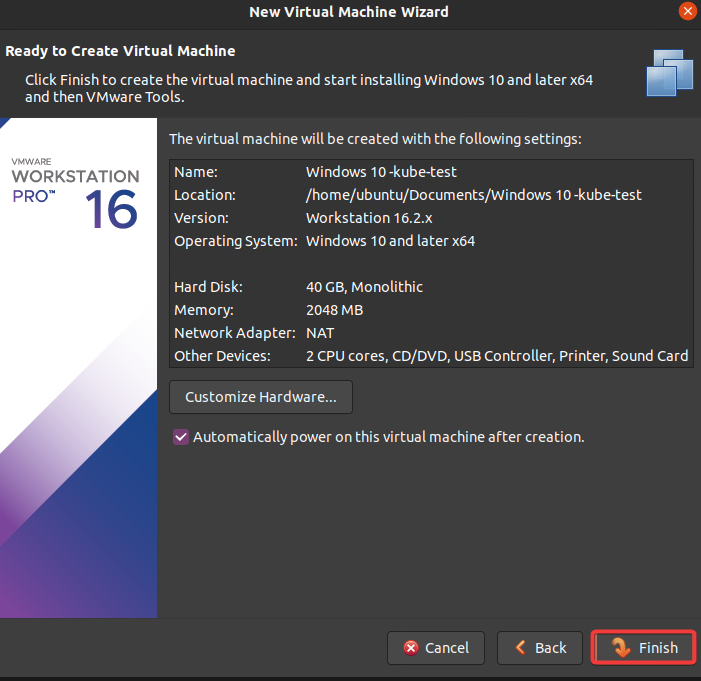Click the stacked virtual machines icon
This screenshot has height=681, width=701.
(x=669, y=73)
